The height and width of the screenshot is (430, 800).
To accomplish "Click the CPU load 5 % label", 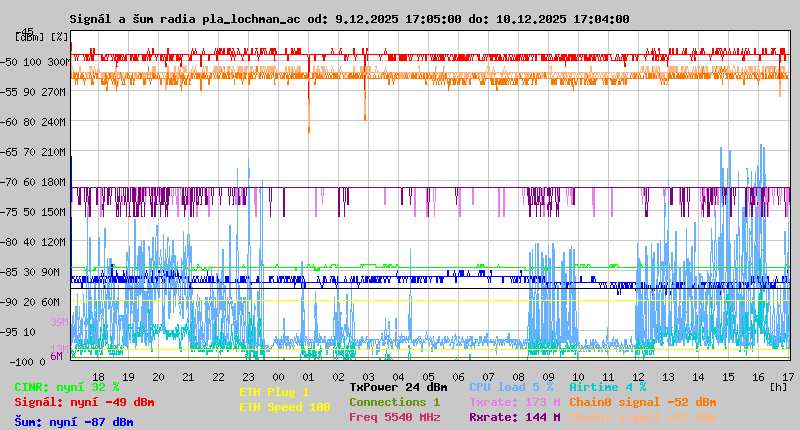I will (510, 387).
